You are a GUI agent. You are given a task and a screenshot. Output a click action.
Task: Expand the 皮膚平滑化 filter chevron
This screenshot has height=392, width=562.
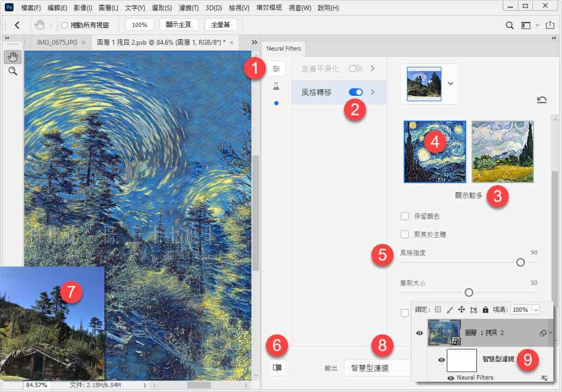(373, 68)
